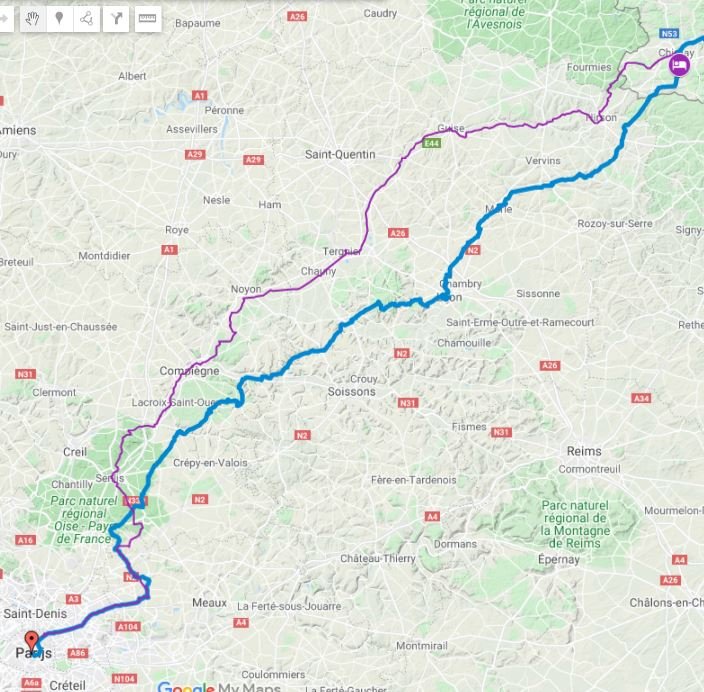Click the green E44 road badge
This screenshot has height=692, width=704.
coord(431,143)
